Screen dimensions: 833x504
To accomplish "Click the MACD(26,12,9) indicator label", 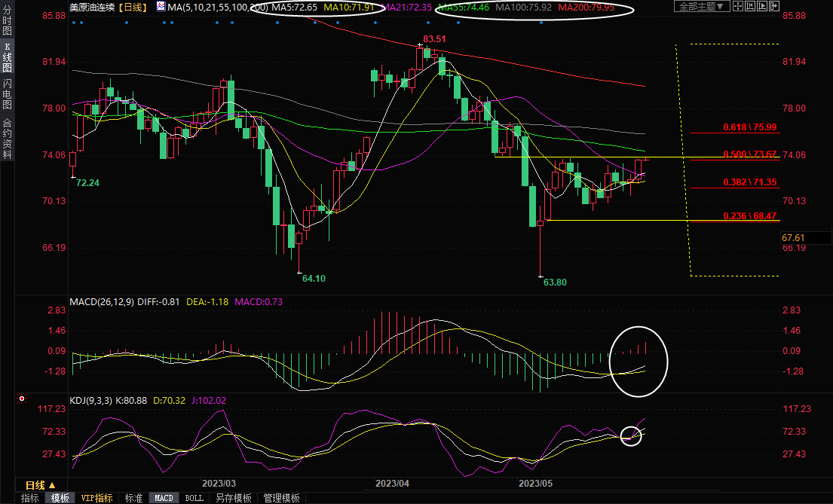I will coord(102,301).
